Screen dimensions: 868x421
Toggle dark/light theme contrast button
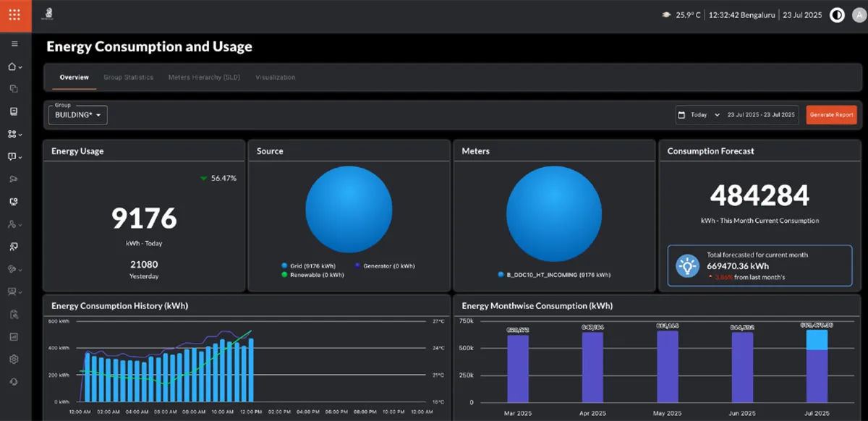837,15
